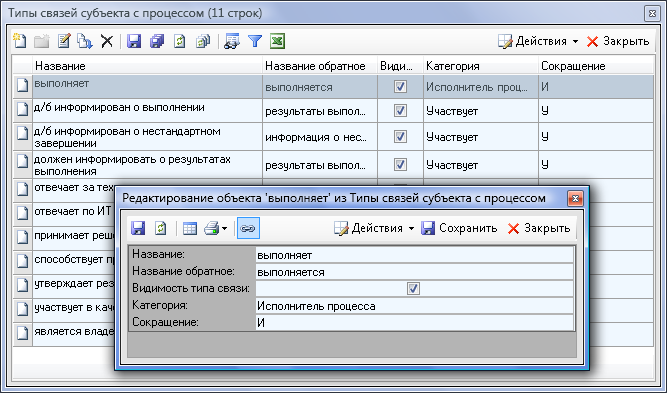Viewport: 667px width, 393px height.
Task: Close the edit dialog with the title bar X
Action: click(x=575, y=198)
